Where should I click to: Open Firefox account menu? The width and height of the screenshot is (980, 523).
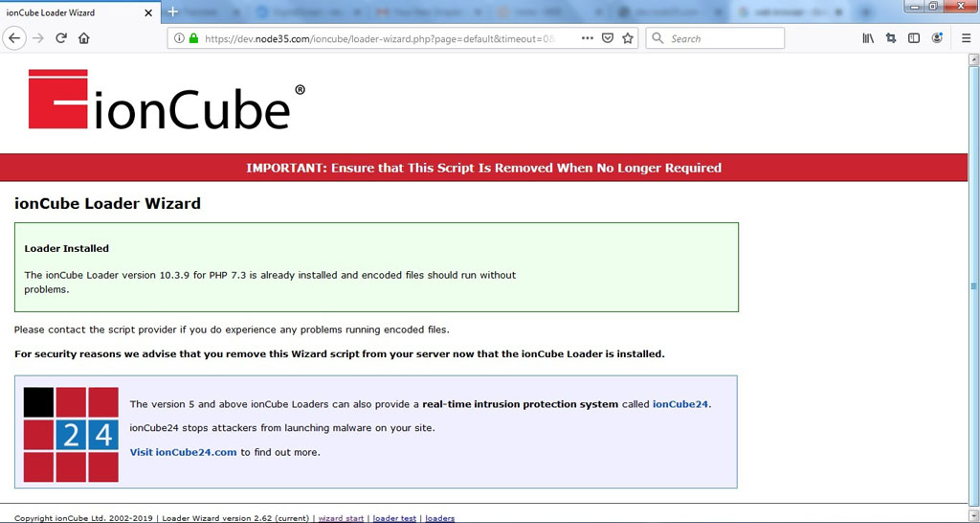point(937,38)
